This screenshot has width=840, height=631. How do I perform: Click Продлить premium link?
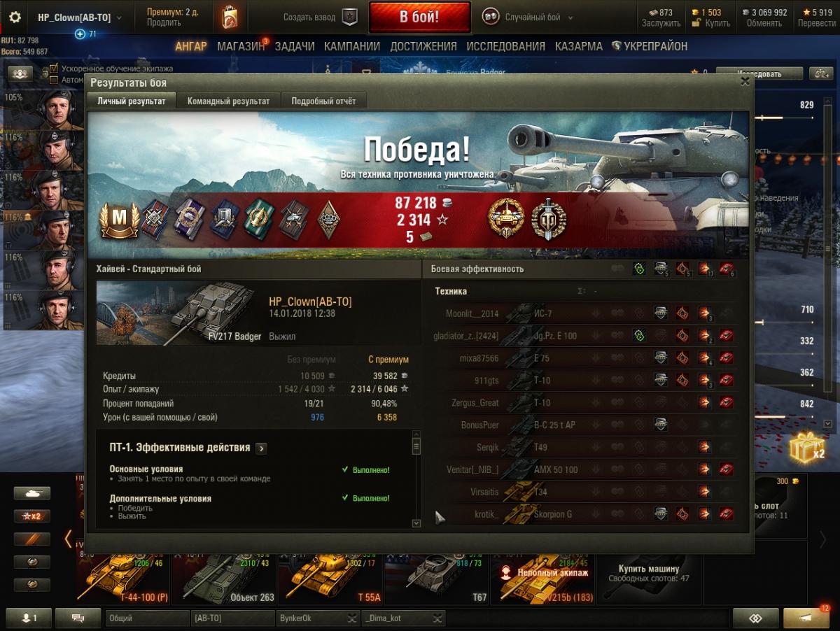point(164,23)
